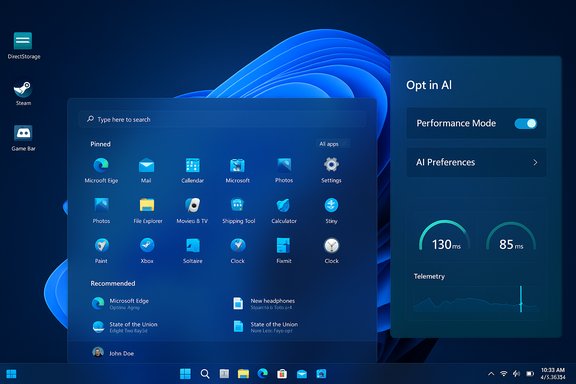Open Microsoft Store from the taskbar
The image size is (576, 384).
[282, 374]
